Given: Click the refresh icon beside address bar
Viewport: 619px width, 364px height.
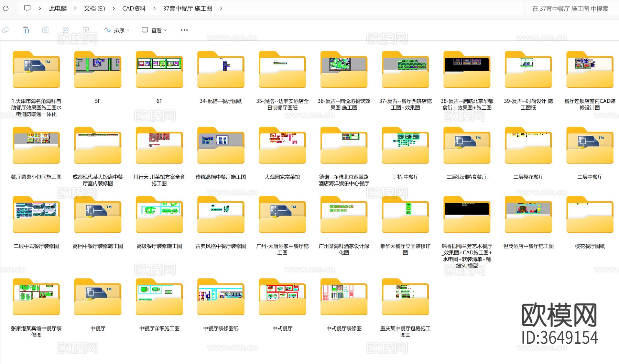Looking at the screenshot, I should pos(6,9).
